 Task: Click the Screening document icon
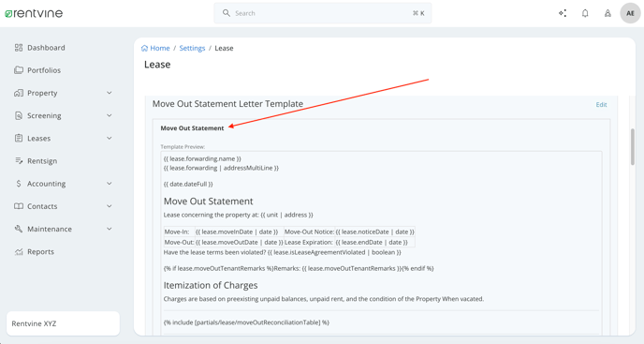[19, 115]
